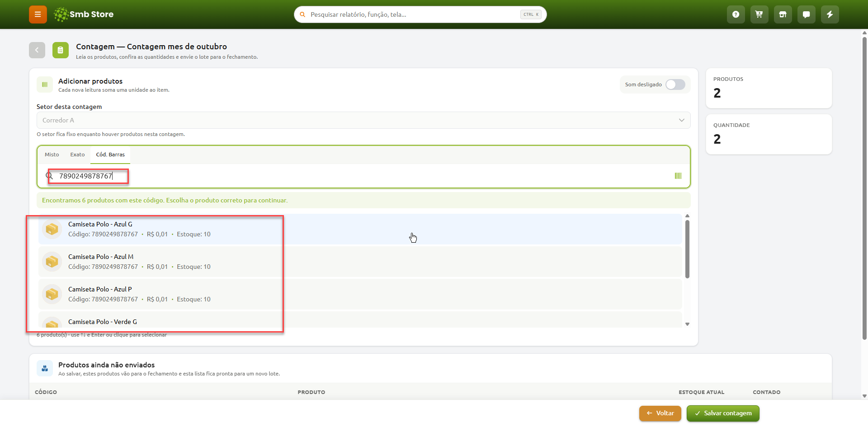Click the magnifier icon in barcode field
This screenshot has width=868, height=427.
coord(49,176)
